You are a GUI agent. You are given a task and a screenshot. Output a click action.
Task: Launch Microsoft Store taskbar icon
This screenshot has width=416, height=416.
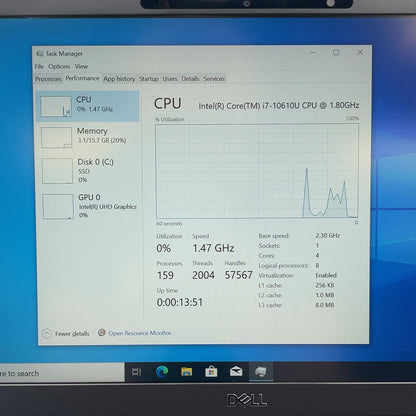211,372
